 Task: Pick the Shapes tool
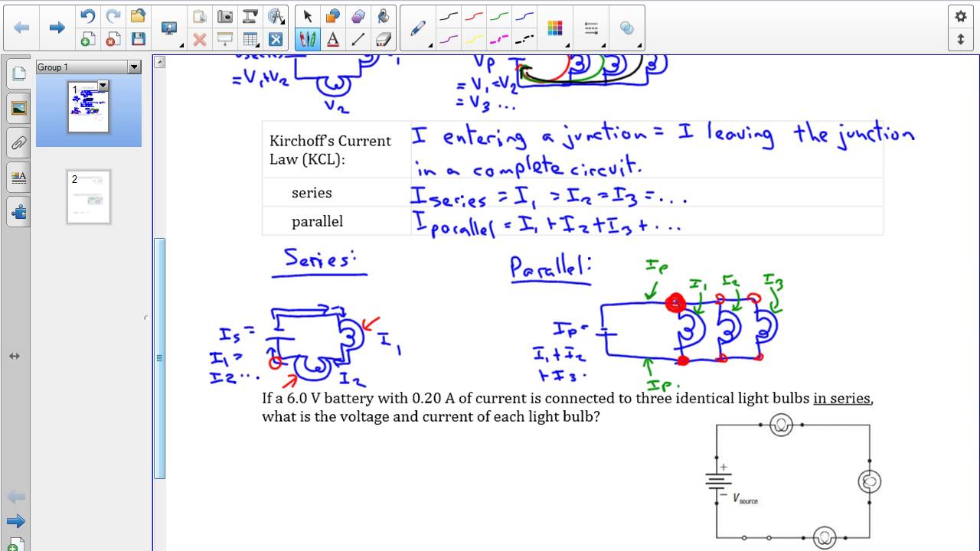coord(333,16)
